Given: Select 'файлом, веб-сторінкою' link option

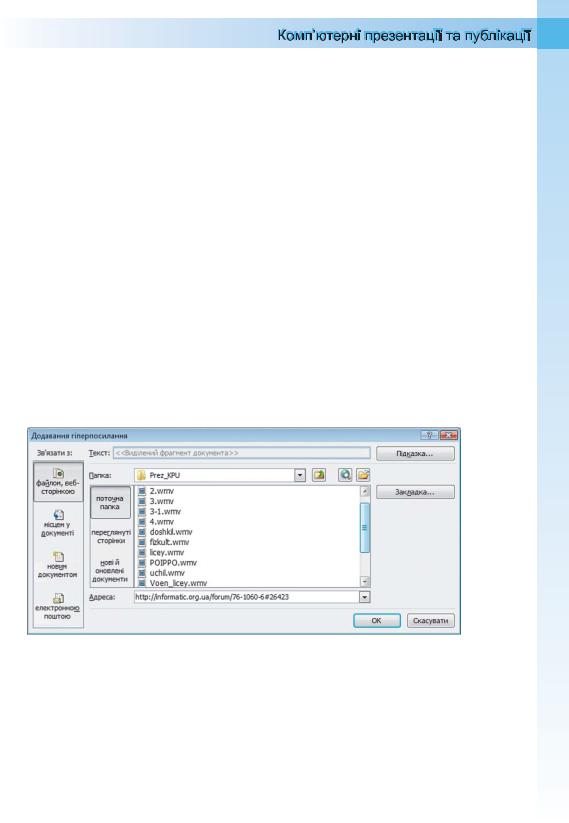Looking at the screenshot, I should 58,482.
